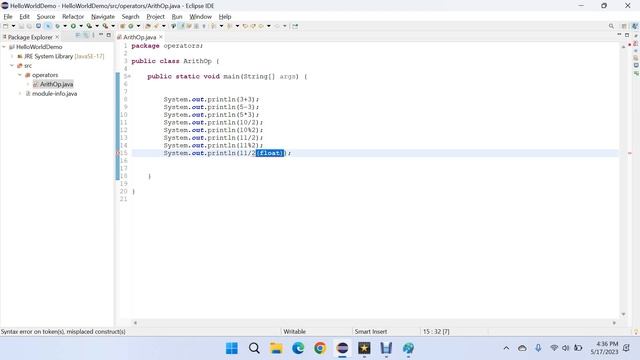Click the New file toolbar icon

(5, 26)
